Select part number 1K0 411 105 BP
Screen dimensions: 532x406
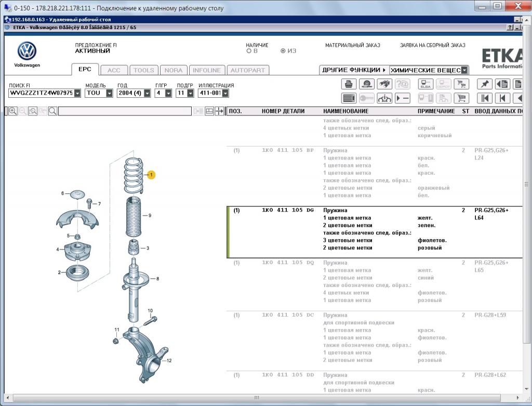click(288, 150)
